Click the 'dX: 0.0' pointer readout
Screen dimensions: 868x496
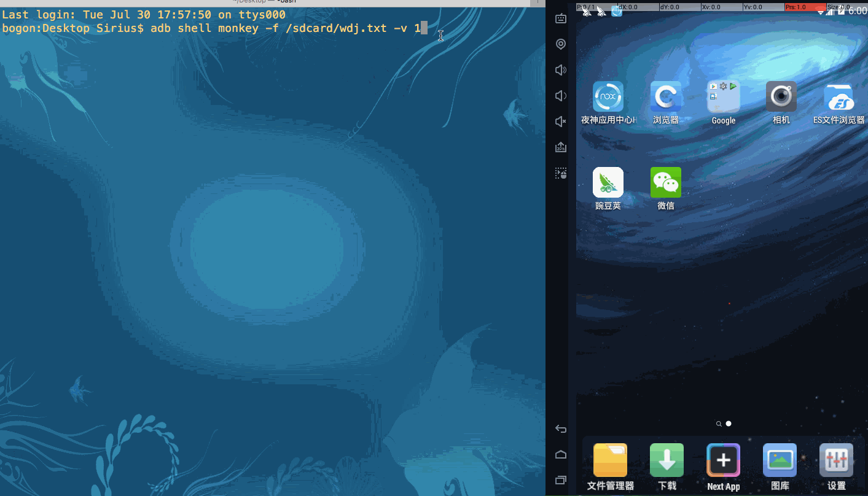tap(638, 7)
